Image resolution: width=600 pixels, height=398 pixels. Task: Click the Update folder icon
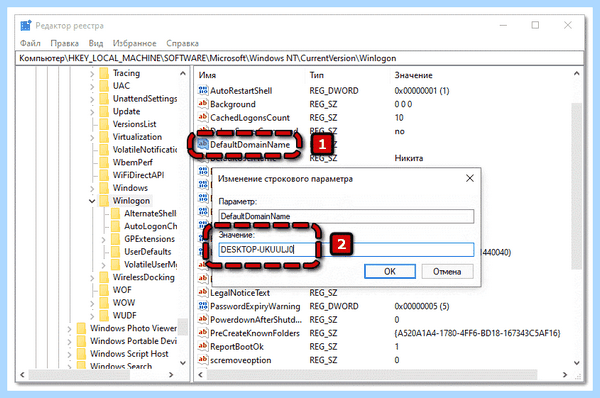tap(104, 111)
